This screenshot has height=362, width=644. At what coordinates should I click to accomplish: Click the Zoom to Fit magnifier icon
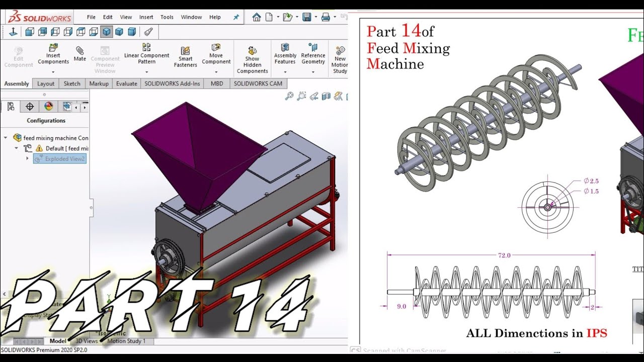pyautogui.click(x=289, y=96)
